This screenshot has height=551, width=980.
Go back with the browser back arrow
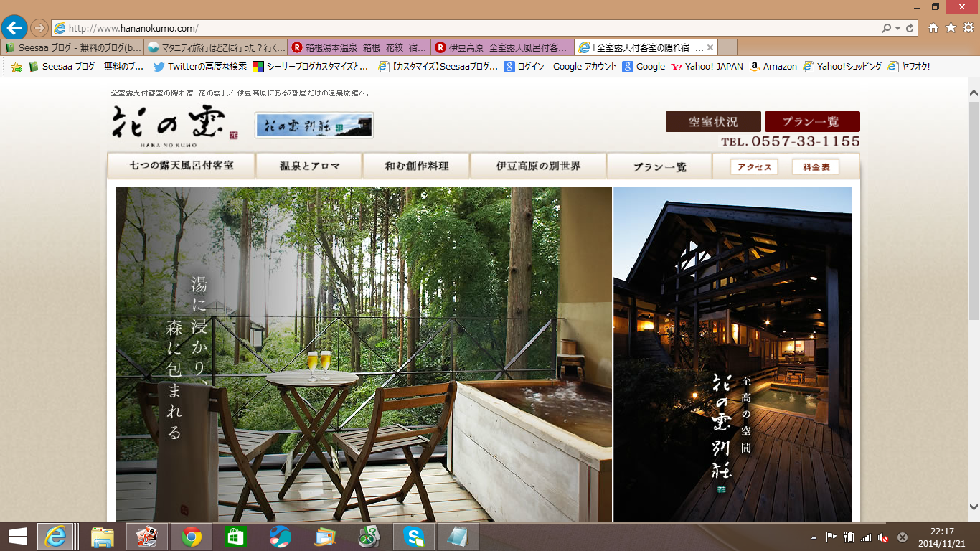point(14,28)
